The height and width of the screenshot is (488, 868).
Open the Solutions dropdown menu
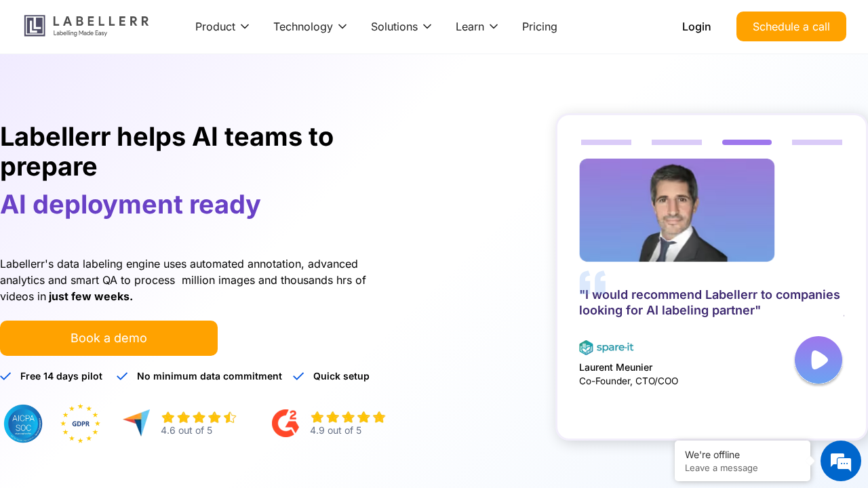(x=401, y=26)
